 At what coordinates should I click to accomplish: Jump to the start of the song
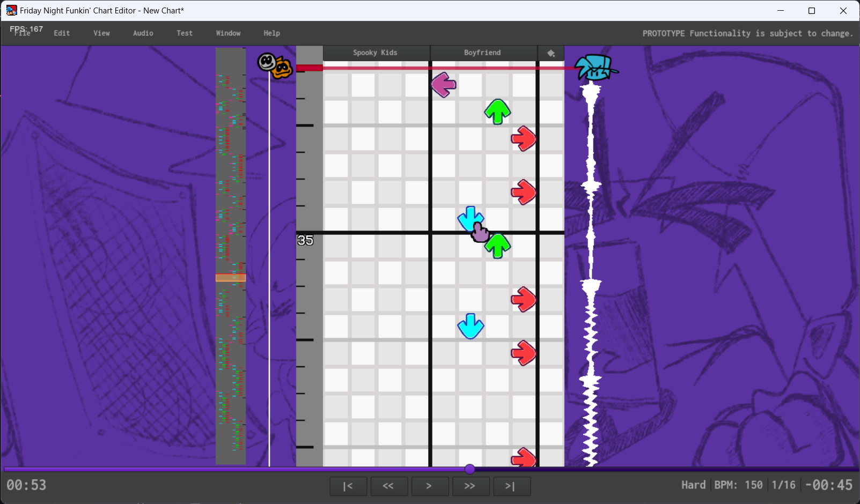348,486
